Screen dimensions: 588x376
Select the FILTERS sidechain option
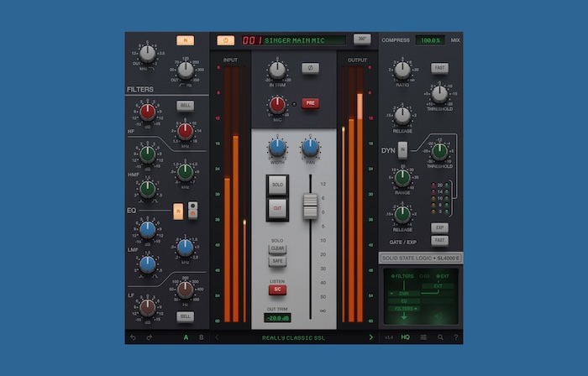tap(402, 276)
